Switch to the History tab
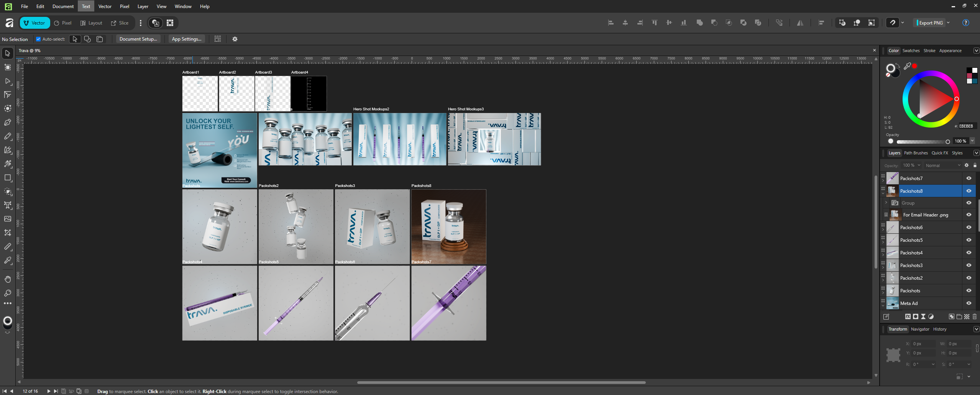This screenshot has height=395, width=980. [x=940, y=329]
